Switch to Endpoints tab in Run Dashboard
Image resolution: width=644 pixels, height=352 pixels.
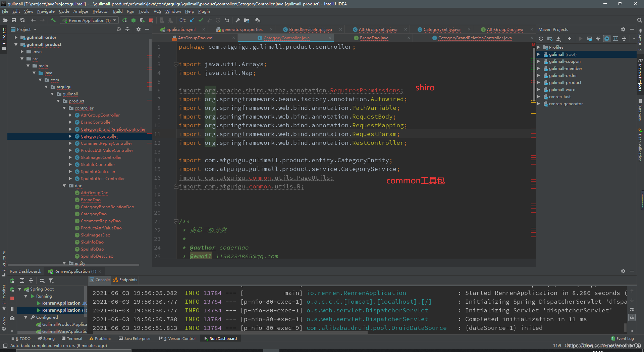point(125,280)
